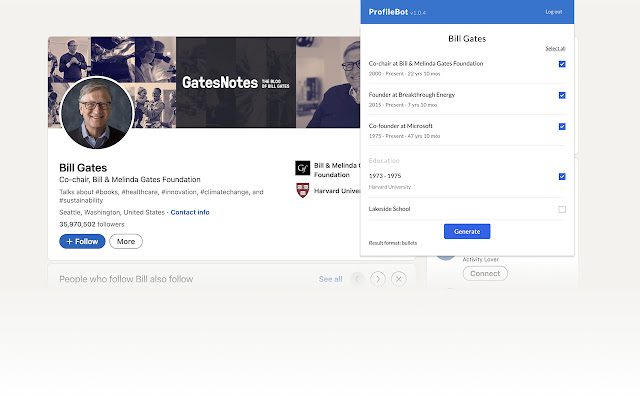Uncheck Co-founder at Microsoft checkbox
640x400 pixels.
tap(562, 127)
